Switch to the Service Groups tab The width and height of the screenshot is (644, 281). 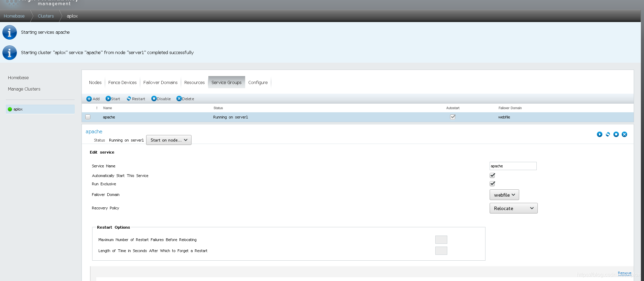click(227, 83)
